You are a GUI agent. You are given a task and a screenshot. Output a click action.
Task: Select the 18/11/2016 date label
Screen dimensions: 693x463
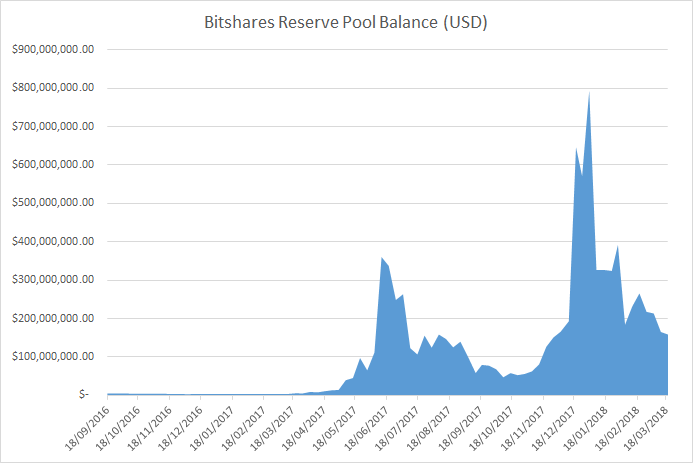point(149,427)
